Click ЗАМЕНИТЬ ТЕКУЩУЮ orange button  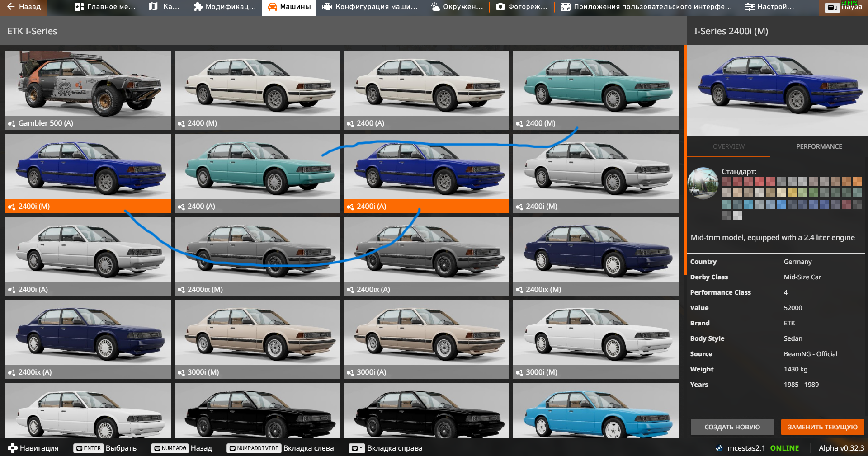(x=822, y=427)
